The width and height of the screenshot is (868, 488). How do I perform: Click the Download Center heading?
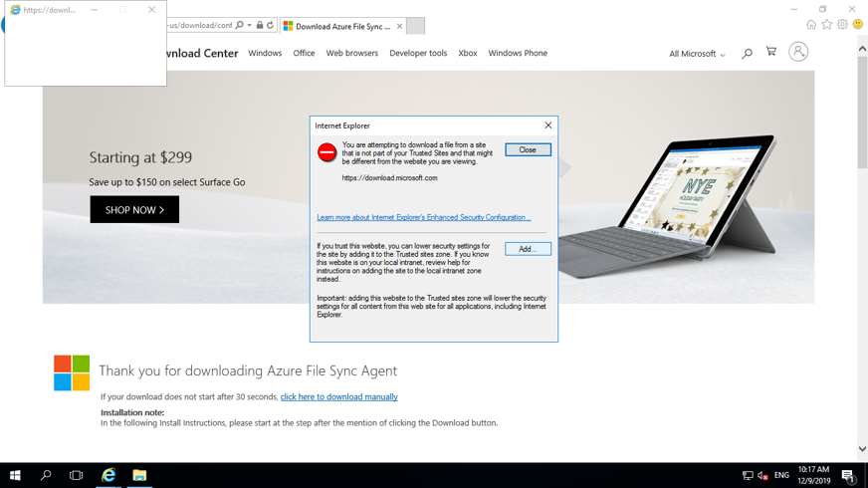coord(202,53)
